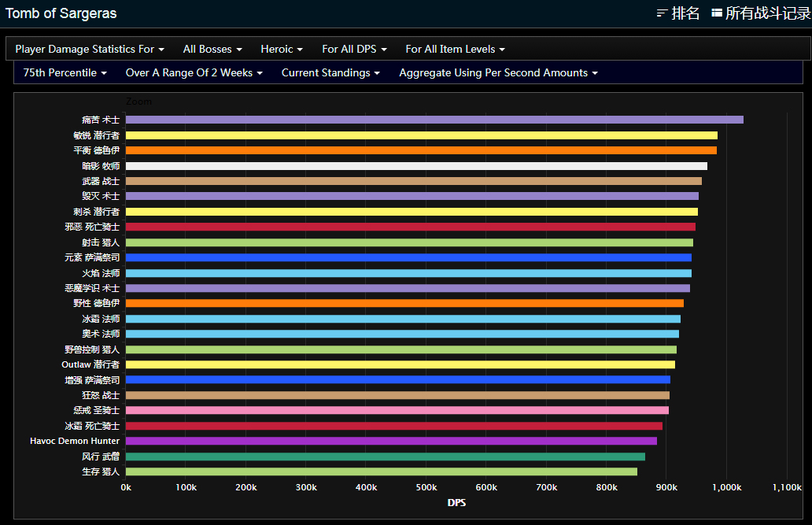Select the Outlaw 潜行者 axis label
The image size is (812, 525).
(x=90, y=364)
